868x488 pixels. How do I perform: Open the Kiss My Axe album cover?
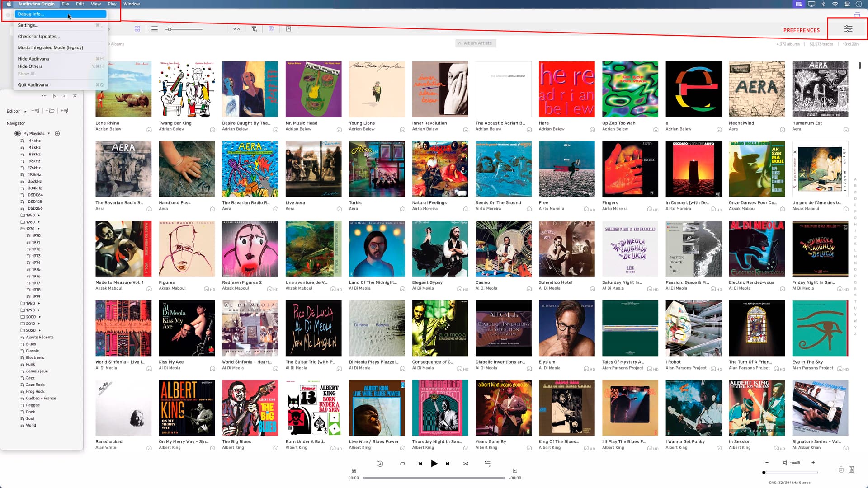[x=187, y=328]
